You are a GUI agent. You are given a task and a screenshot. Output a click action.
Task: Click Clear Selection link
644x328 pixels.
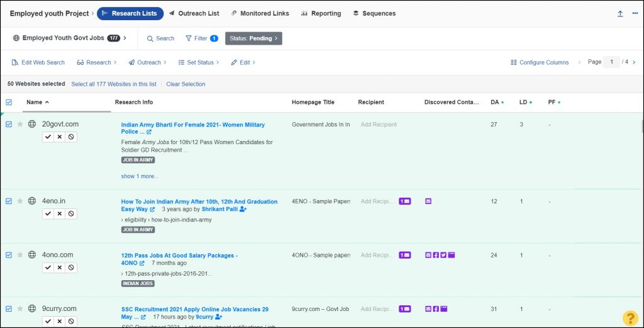click(186, 84)
